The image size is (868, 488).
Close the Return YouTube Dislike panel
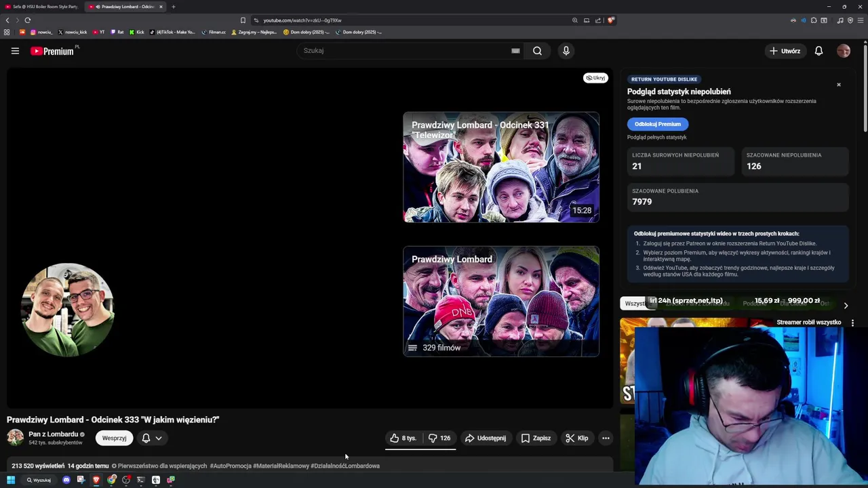click(838, 85)
